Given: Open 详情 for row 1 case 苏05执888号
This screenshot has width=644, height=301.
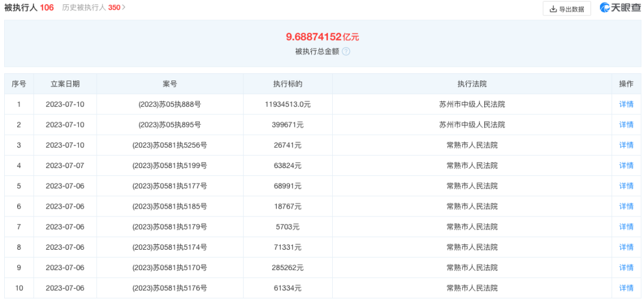Looking at the screenshot, I should click(x=626, y=104).
